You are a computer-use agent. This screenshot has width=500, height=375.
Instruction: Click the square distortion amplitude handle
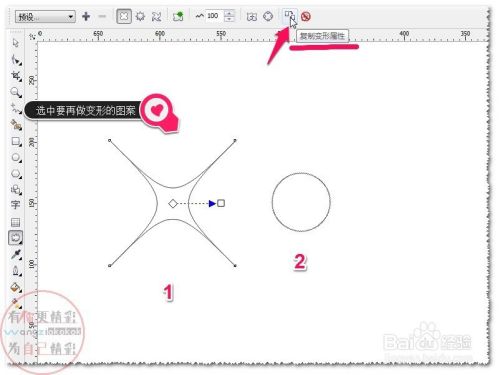pyautogui.click(x=221, y=203)
